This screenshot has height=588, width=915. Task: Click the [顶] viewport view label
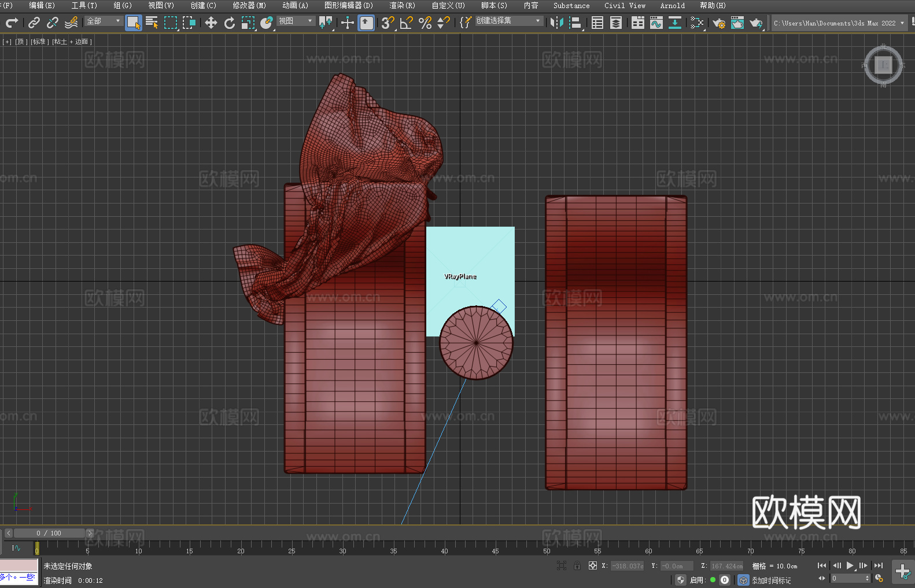click(x=20, y=42)
